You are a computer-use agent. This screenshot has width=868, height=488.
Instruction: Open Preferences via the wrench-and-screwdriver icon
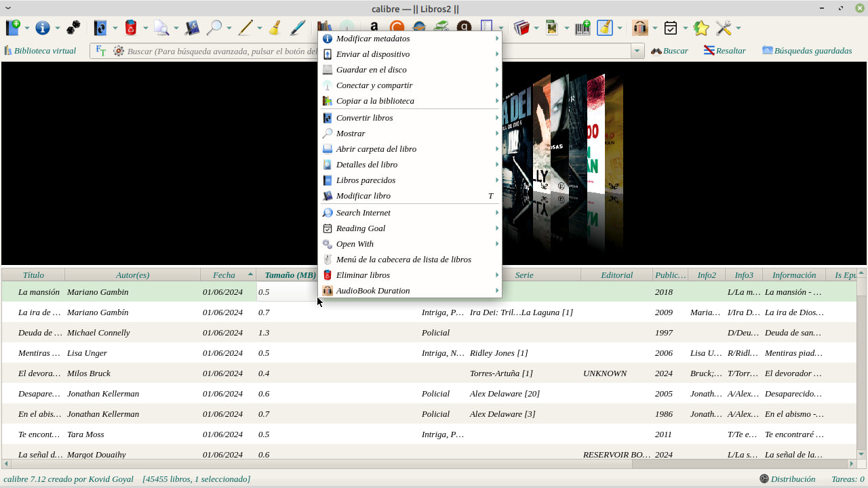click(x=724, y=28)
